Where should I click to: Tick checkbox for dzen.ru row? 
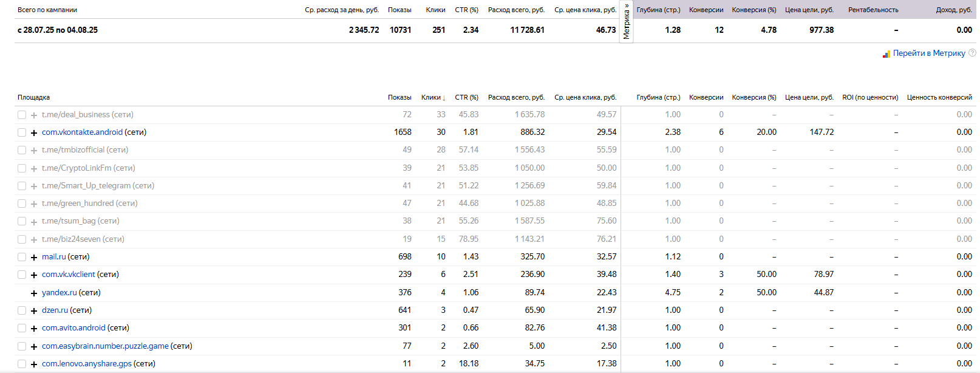[x=22, y=310]
